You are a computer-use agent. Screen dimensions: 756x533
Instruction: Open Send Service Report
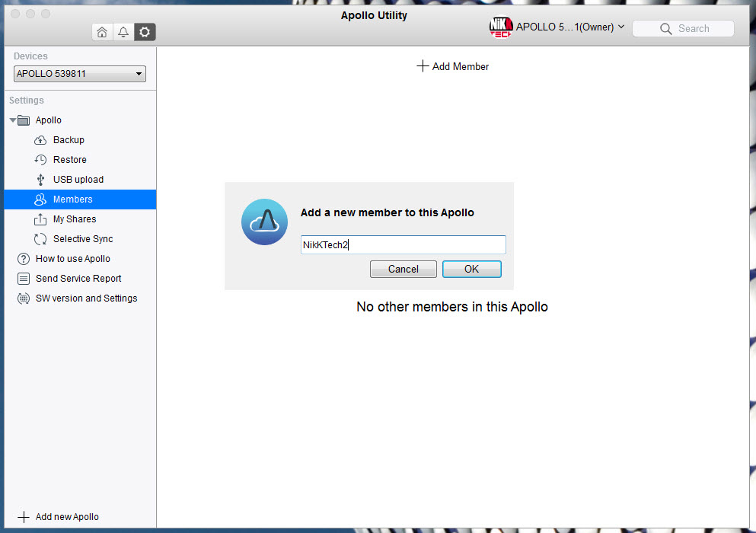tap(78, 279)
